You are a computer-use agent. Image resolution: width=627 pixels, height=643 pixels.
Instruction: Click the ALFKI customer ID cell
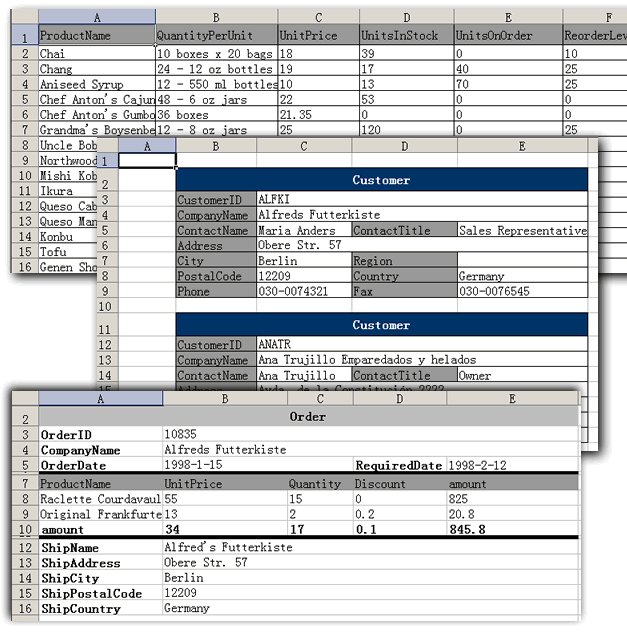tap(422, 199)
